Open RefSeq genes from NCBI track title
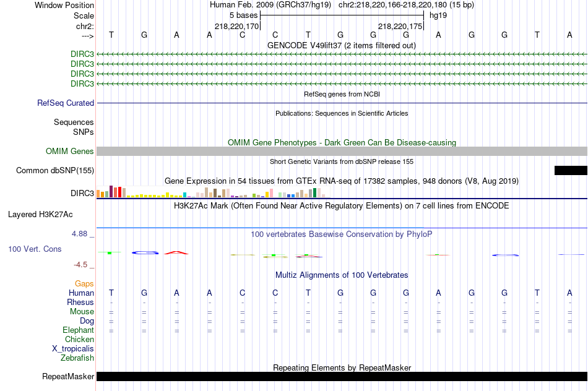588x391 pixels. pos(342,94)
